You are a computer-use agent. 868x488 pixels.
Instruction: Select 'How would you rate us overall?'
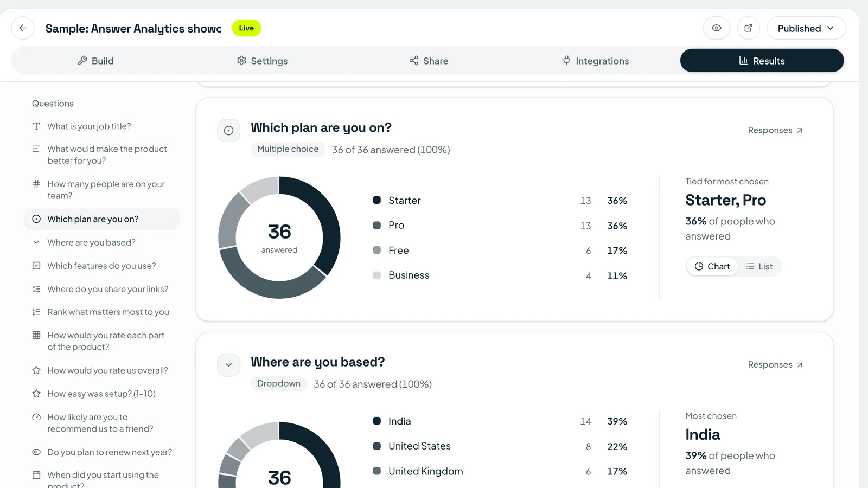tap(102, 370)
